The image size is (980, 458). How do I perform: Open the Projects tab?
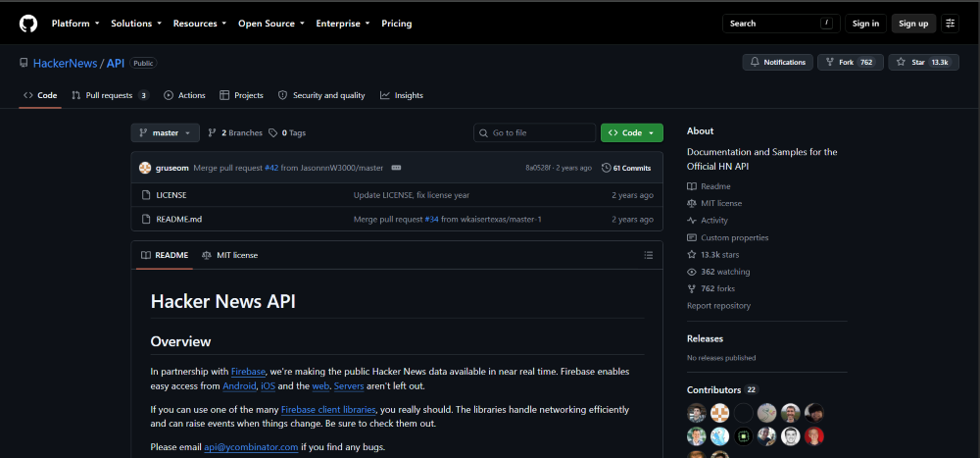(x=241, y=95)
